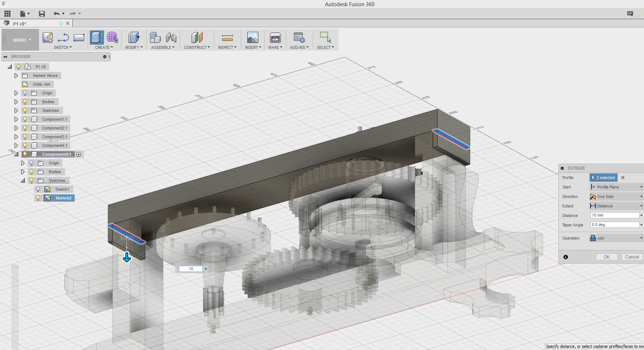Toggle the Component5:1 activate radio button
Viewport: 644px width, 350px height.
click(79, 155)
